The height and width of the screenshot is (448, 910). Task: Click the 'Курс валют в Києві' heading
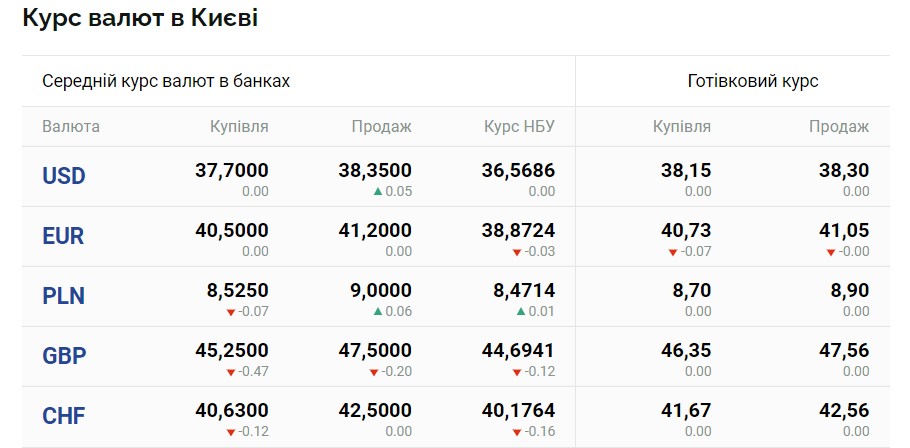click(x=140, y=19)
